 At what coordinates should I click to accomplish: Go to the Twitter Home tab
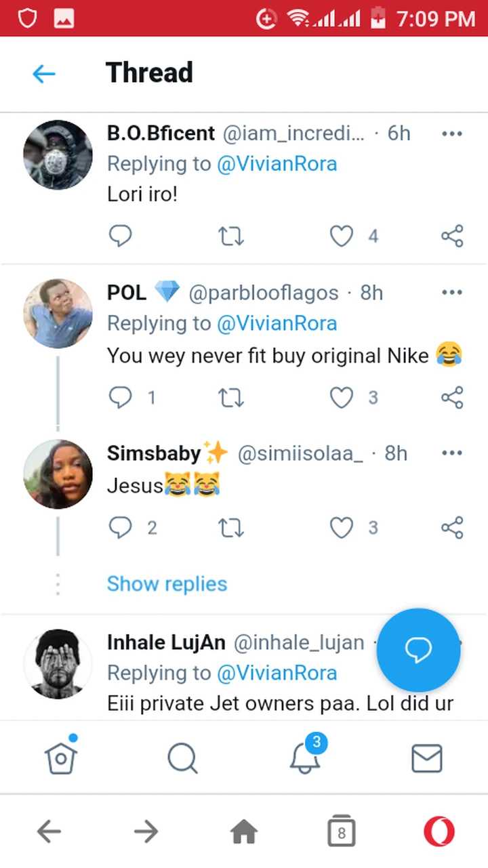click(61, 758)
